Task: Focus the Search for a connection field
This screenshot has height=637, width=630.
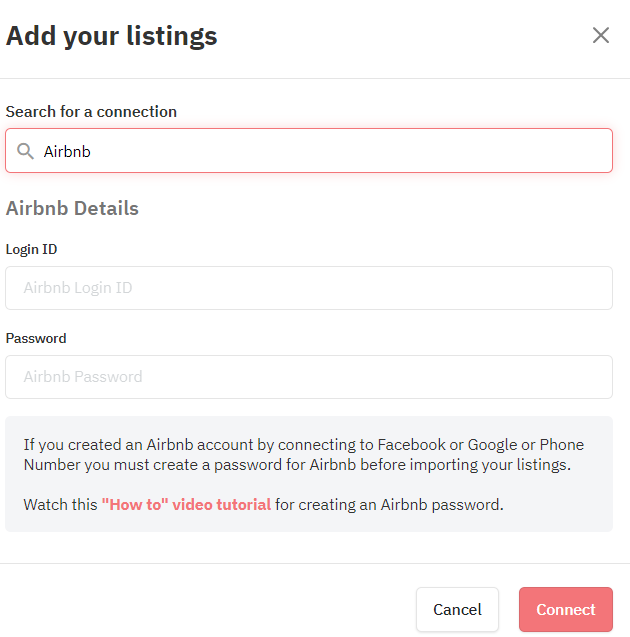Action: (309, 151)
